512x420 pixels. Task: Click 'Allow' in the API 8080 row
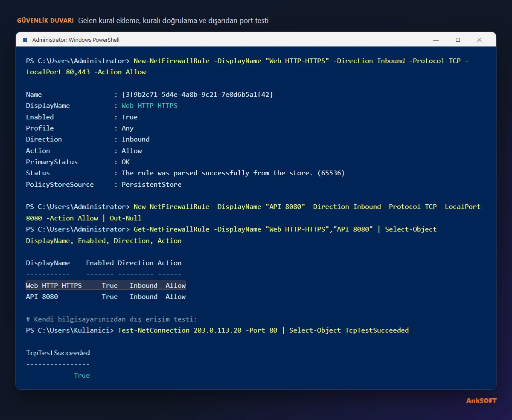click(x=175, y=297)
